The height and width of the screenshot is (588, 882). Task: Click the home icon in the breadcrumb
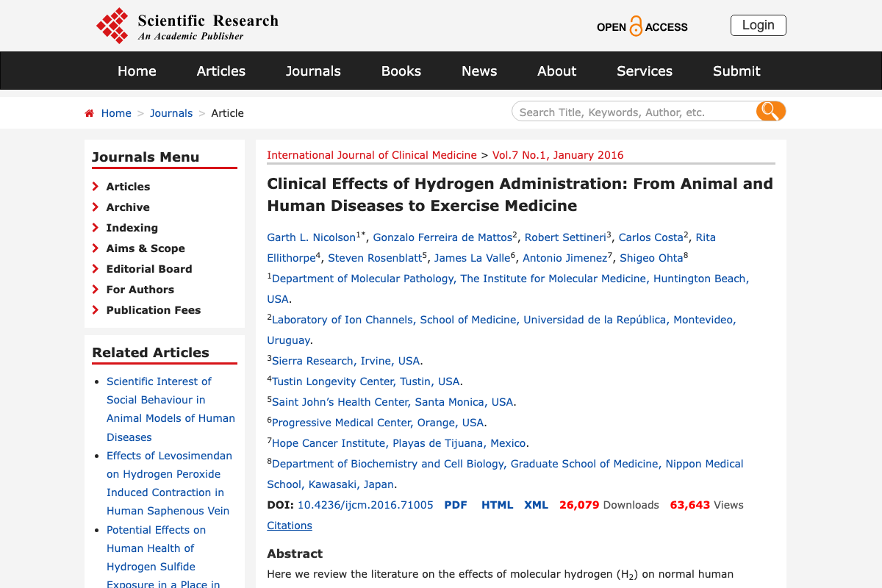[x=90, y=112]
